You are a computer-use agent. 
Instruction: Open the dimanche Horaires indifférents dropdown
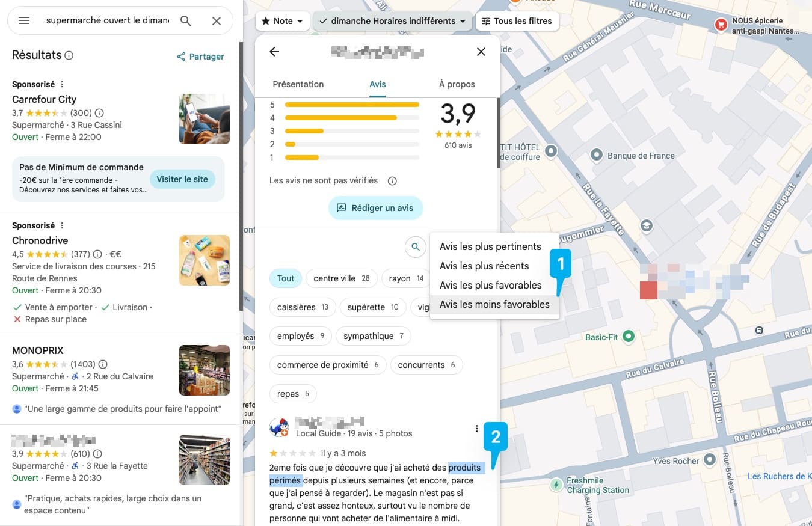(x=393, y=21)
